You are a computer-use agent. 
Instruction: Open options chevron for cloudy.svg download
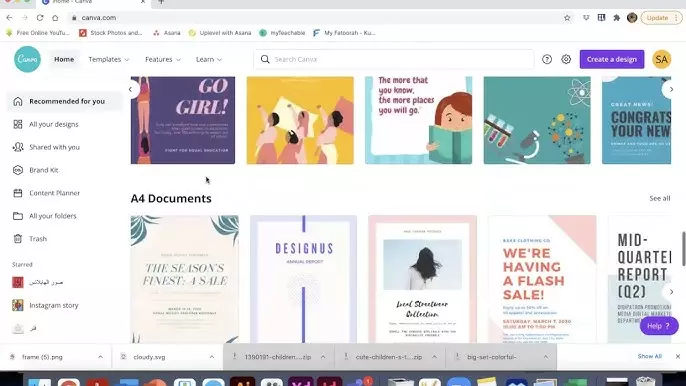pyautogui.click(x=211, y=357)
